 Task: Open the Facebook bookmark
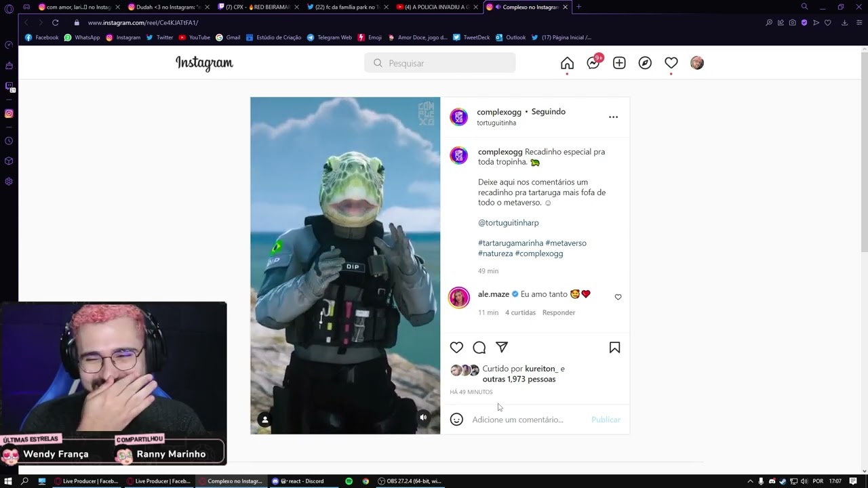pyautogui.click(x=42, y=37)
